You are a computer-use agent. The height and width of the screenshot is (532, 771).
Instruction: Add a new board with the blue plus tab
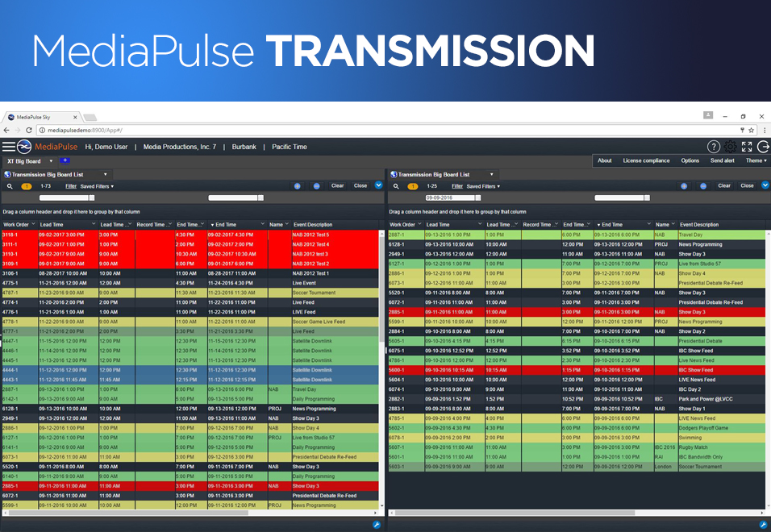65,160
